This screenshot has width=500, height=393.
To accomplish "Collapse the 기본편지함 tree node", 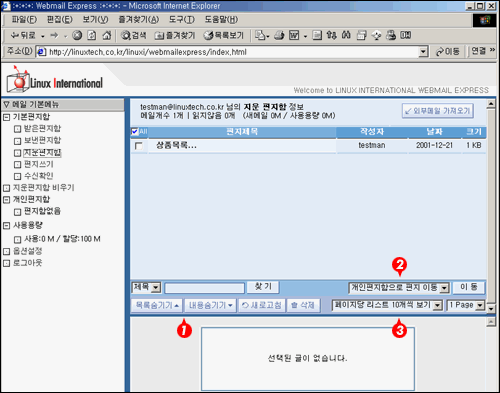I will [6, 117].
